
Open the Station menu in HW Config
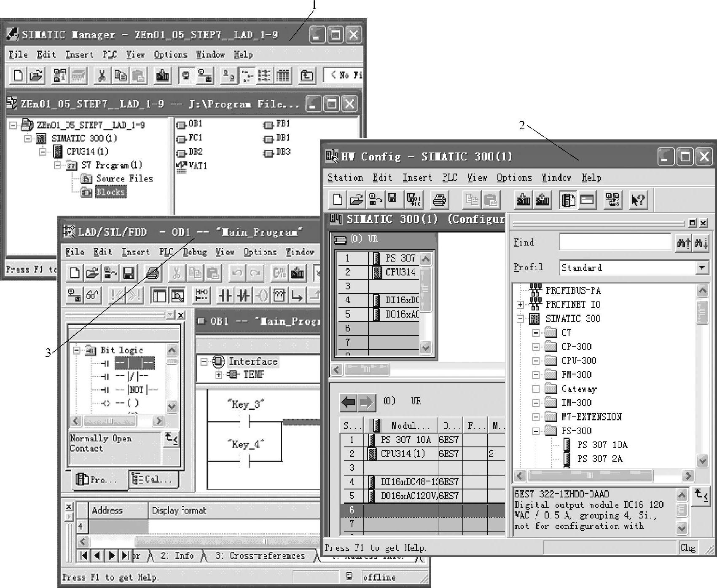pyautogui.click(x=345, y=178)
